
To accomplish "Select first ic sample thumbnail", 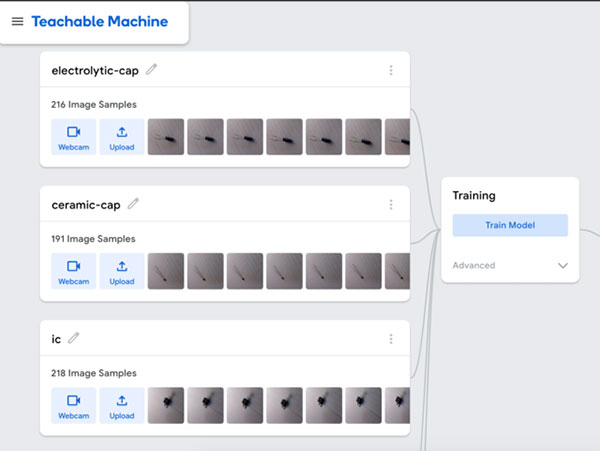I will (166, 405).
